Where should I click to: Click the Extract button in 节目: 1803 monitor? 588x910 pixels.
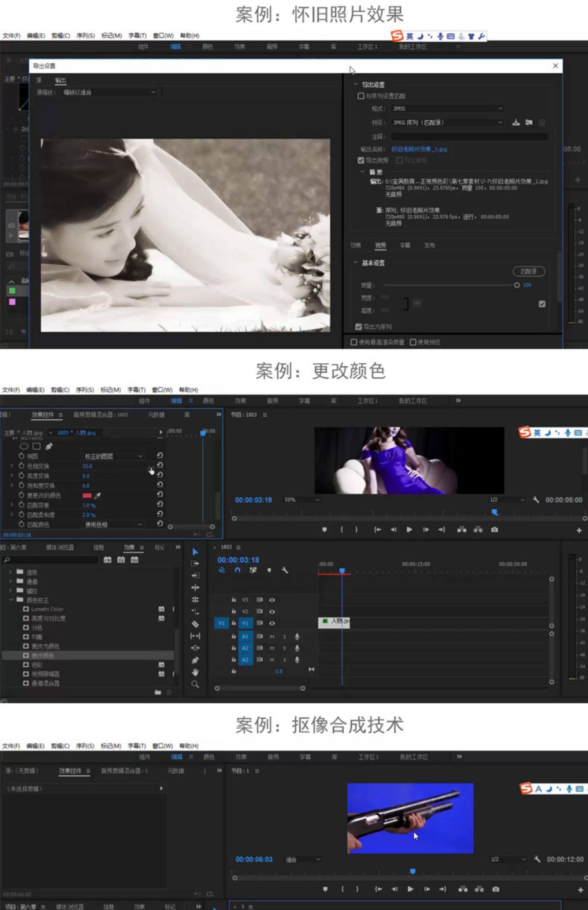point(478,529)
